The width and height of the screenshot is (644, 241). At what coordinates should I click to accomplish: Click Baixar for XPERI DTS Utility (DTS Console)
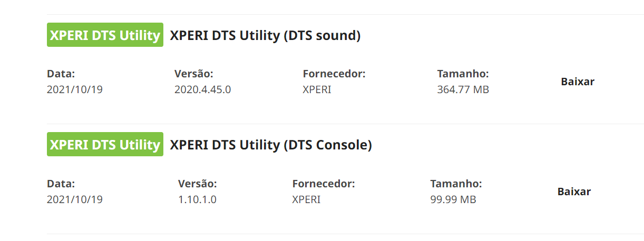574,192
